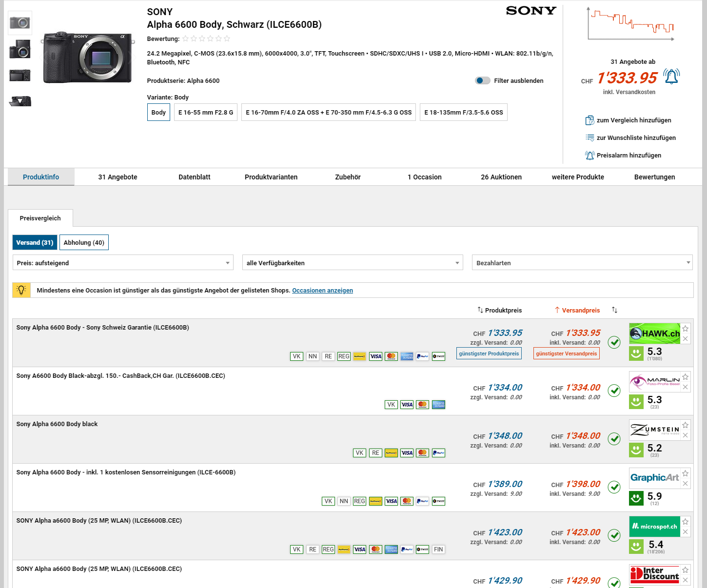Open the 'Preis: aufsteigend' sort dropdown

coord(123,263)
